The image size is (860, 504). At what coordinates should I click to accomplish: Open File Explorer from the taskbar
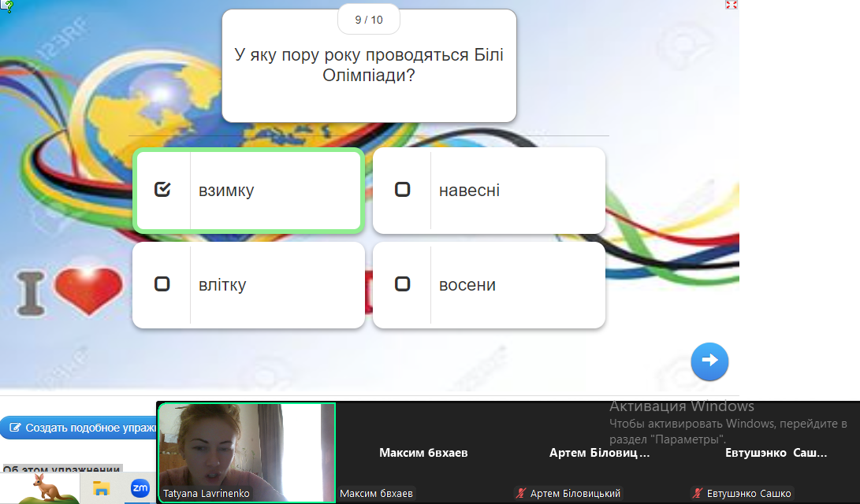(101, 488)
